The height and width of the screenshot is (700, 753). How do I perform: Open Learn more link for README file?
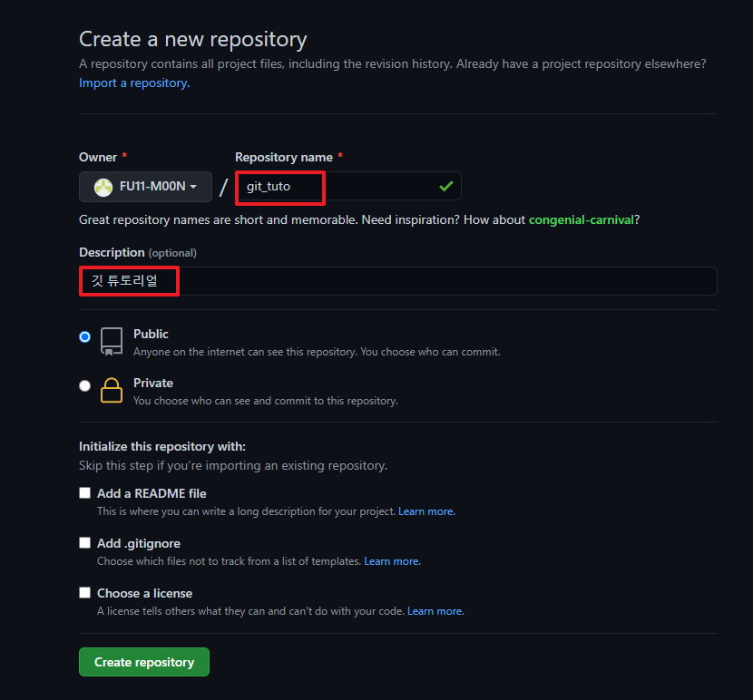(426, 511)
